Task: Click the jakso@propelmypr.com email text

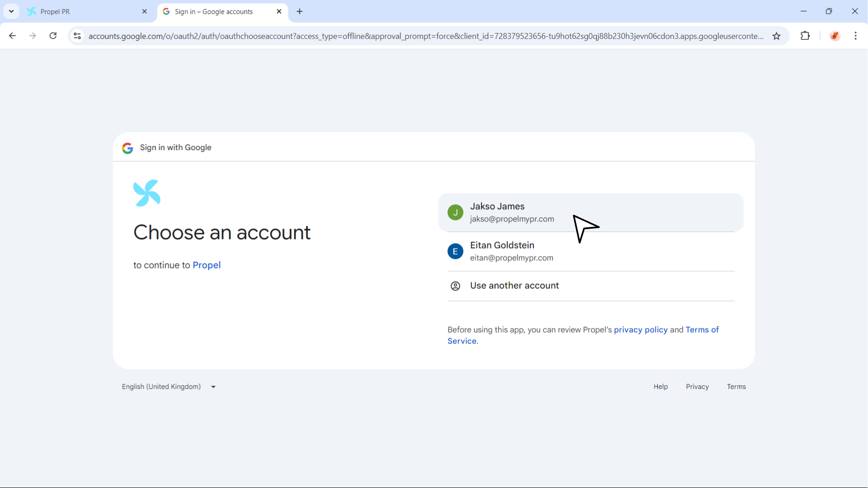Action: [x=512, y=219]
